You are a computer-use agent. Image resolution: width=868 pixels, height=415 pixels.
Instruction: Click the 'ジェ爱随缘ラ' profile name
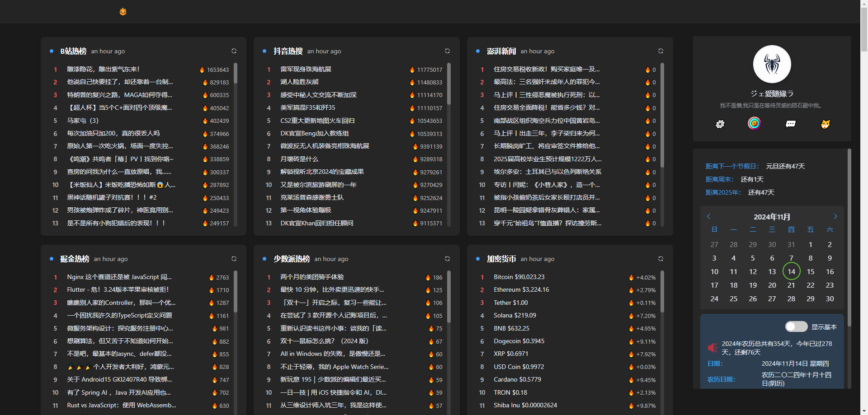click(x=772, y=93)
